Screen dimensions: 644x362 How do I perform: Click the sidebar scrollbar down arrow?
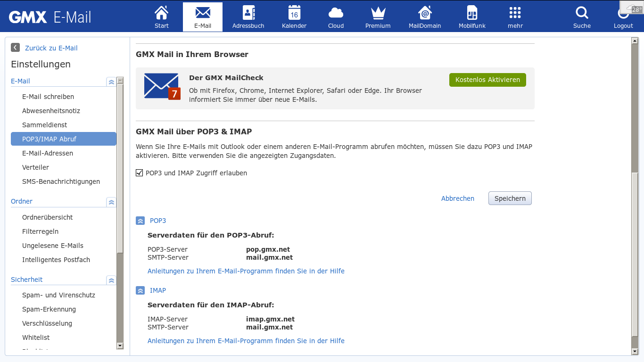click(x=120, y=346)
